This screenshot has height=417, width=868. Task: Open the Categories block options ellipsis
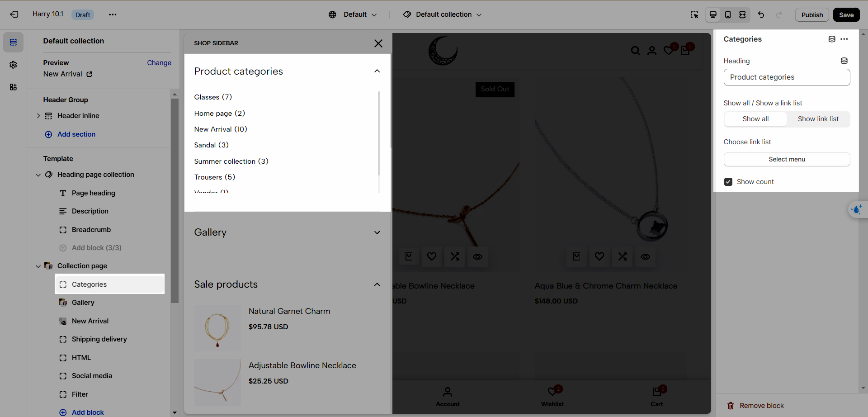844,39
